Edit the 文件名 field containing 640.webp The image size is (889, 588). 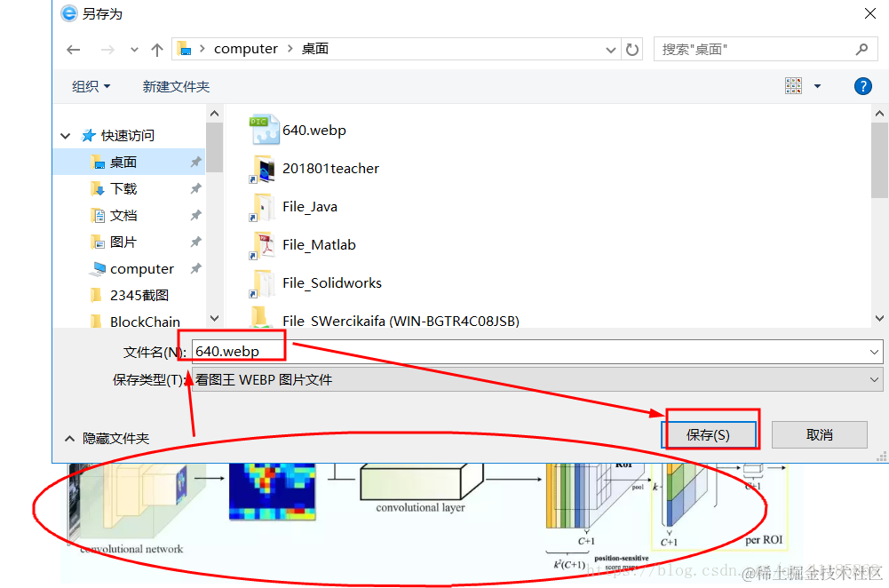point(537,352)
